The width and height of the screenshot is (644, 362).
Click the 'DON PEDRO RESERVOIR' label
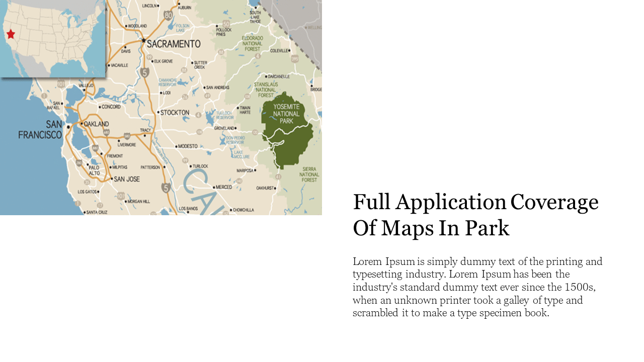pyautogui.click(x=235, y=140)
